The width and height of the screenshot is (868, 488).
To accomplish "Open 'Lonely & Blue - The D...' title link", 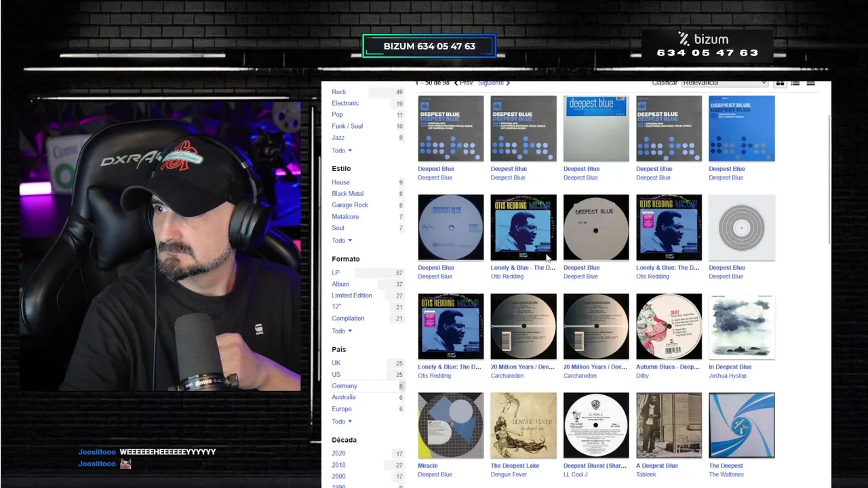I will pos(523,268).
